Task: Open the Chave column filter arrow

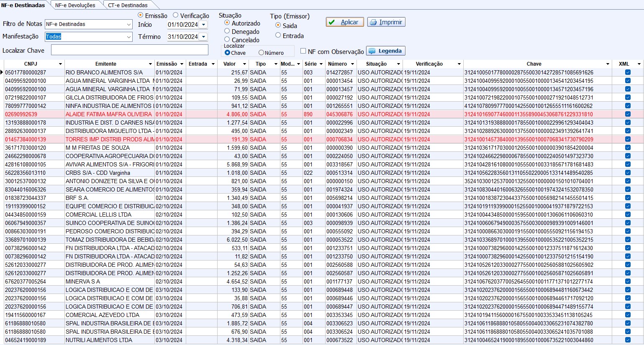Action: tap(608, 64)
